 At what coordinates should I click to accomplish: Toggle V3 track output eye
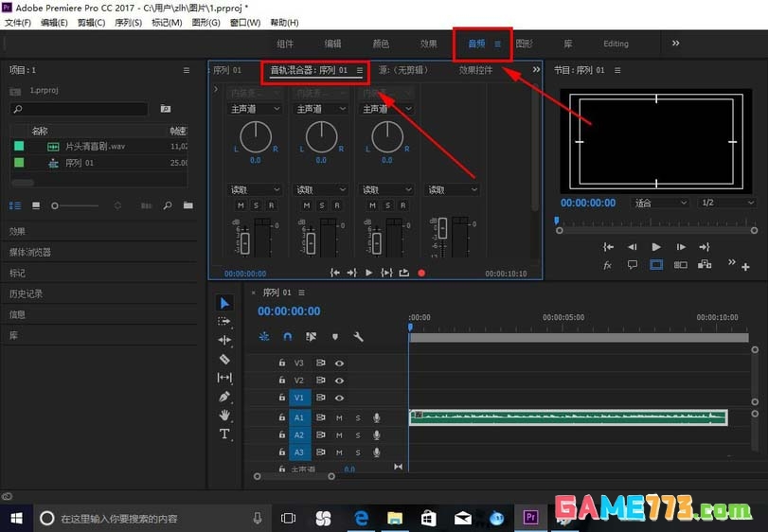coord(339,364)
